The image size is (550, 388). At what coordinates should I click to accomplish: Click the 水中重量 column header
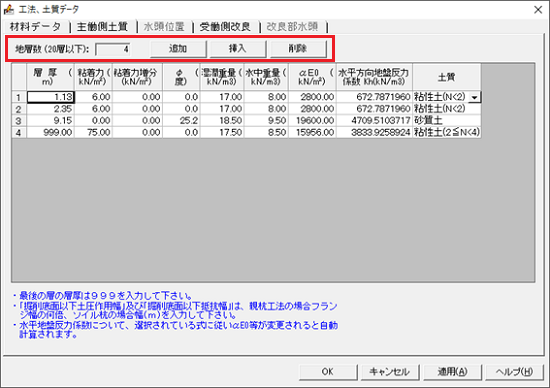coord(266,77)
